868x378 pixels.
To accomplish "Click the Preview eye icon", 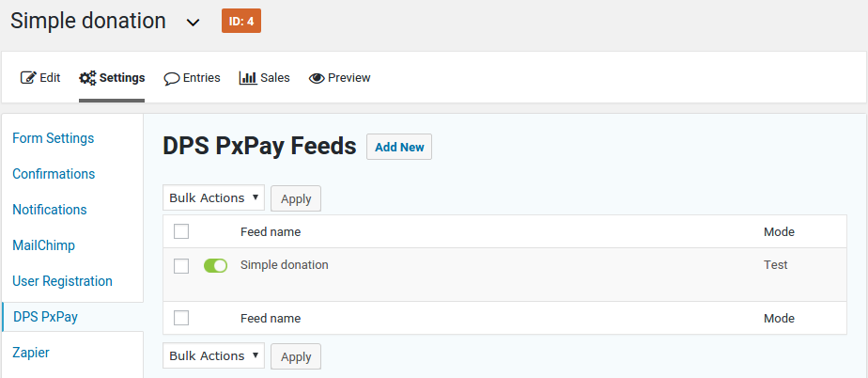I will (317, 78).
